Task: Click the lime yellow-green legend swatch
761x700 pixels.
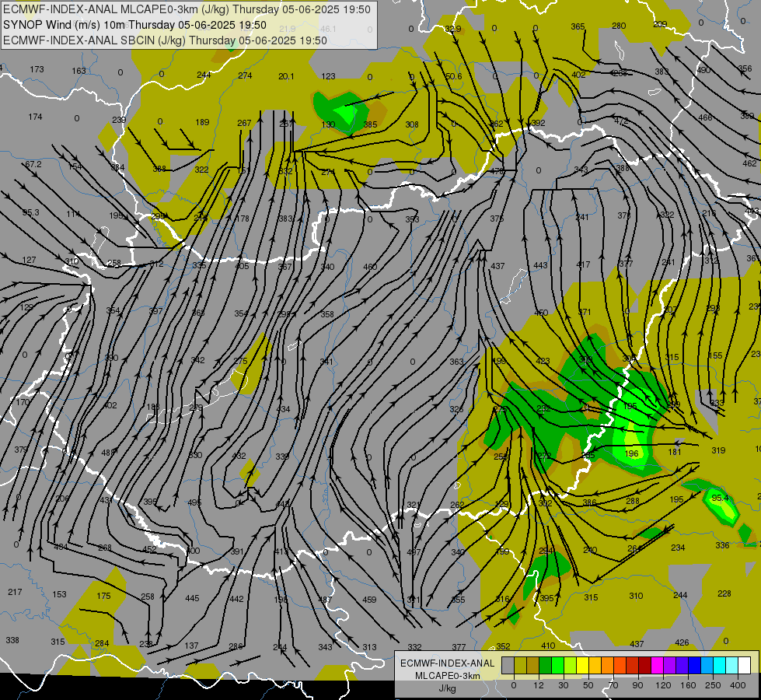Action: click(x=571, y=666)
